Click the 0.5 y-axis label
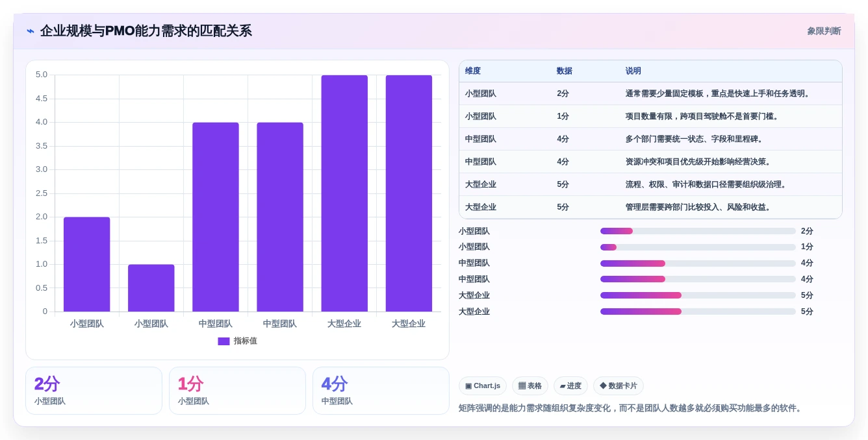 [x=42, y=288]
